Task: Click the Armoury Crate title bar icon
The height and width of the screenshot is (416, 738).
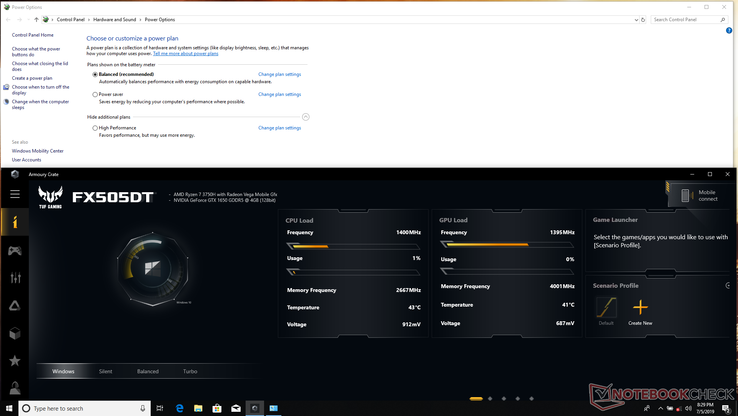Action: point(15,174)
